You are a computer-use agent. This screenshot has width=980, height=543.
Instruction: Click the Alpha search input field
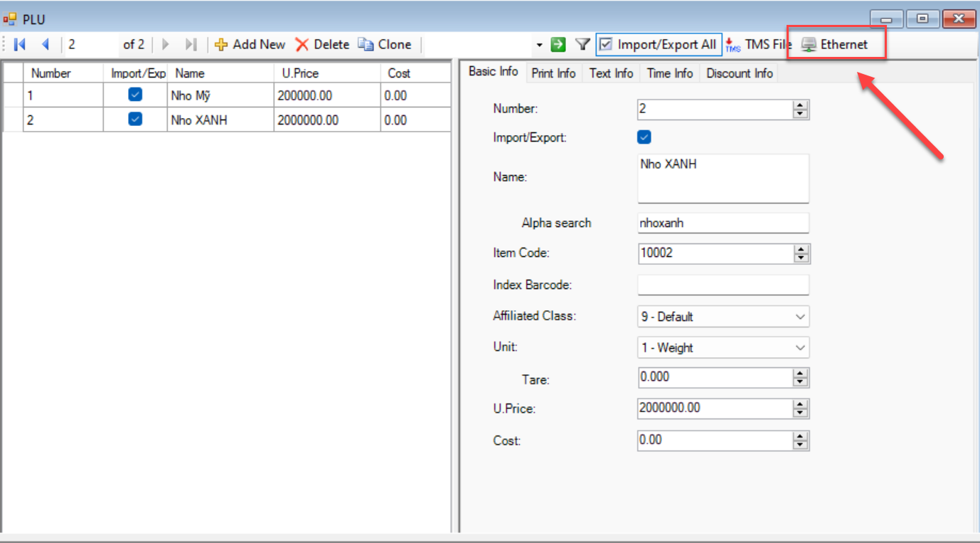pos(723,223)
